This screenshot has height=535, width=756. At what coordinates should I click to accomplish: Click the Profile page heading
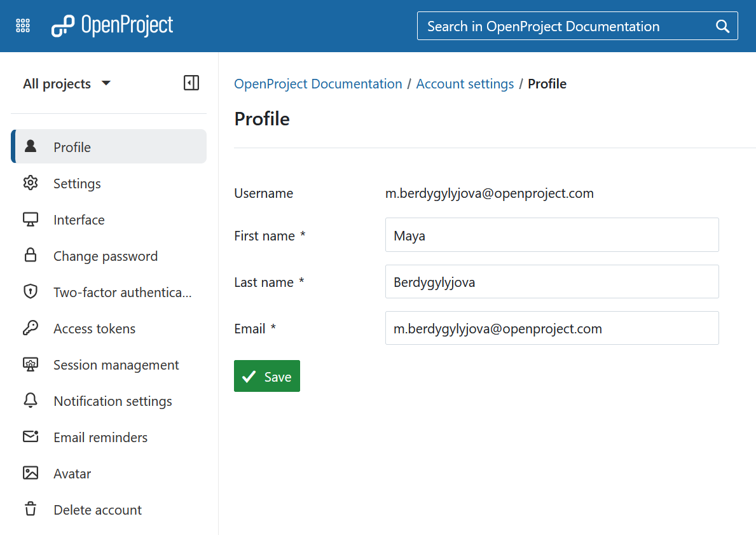click(x=262, y=119)
